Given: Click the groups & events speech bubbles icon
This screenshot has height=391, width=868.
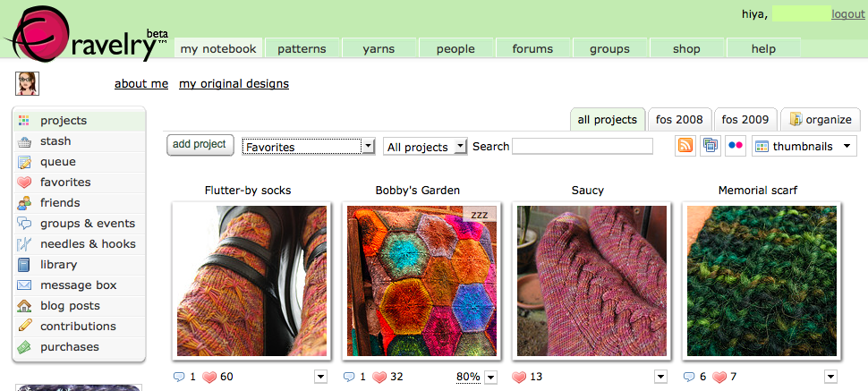Looking at the screenshot, I should [24, 223].
